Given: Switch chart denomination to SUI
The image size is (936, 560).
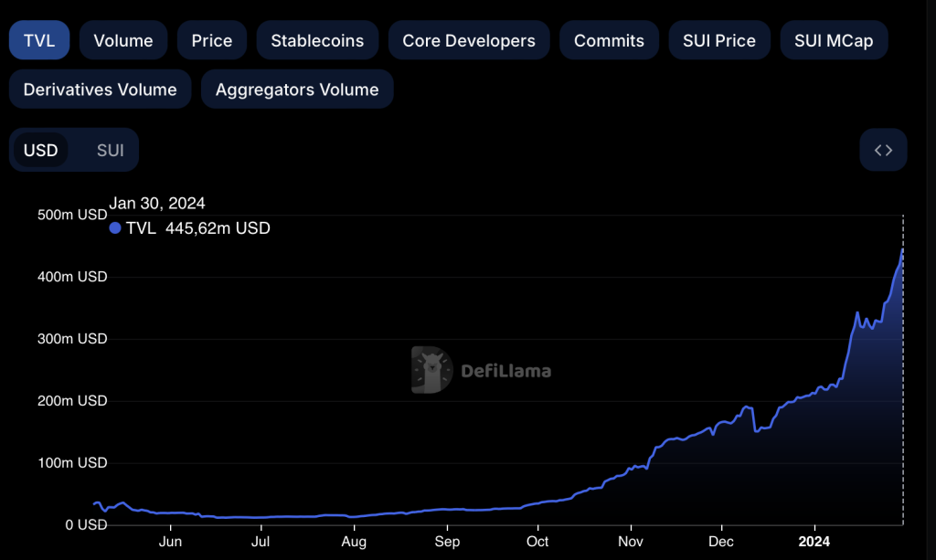Looking at the screenshot, I should (x=111, y=150).
